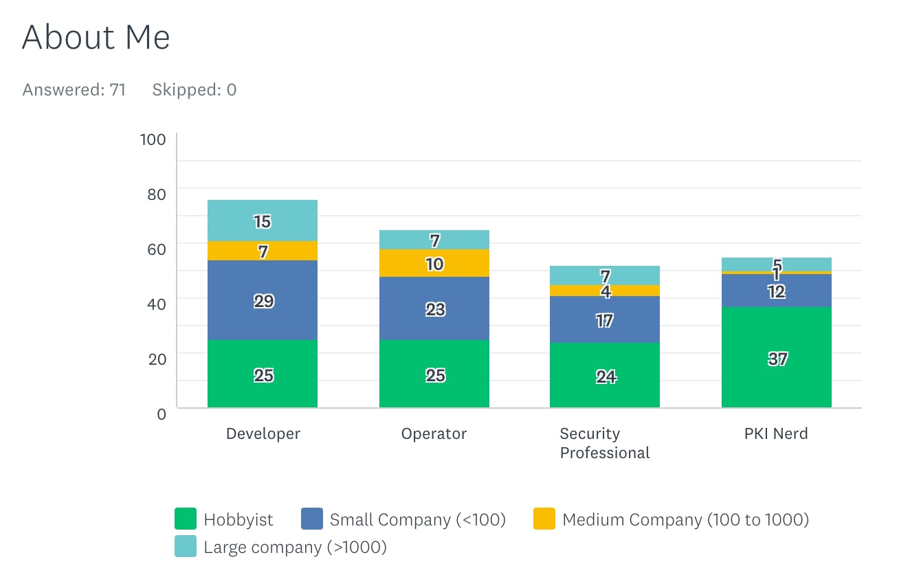
Task: Click the Developer axis label
Action: point(263,434)
